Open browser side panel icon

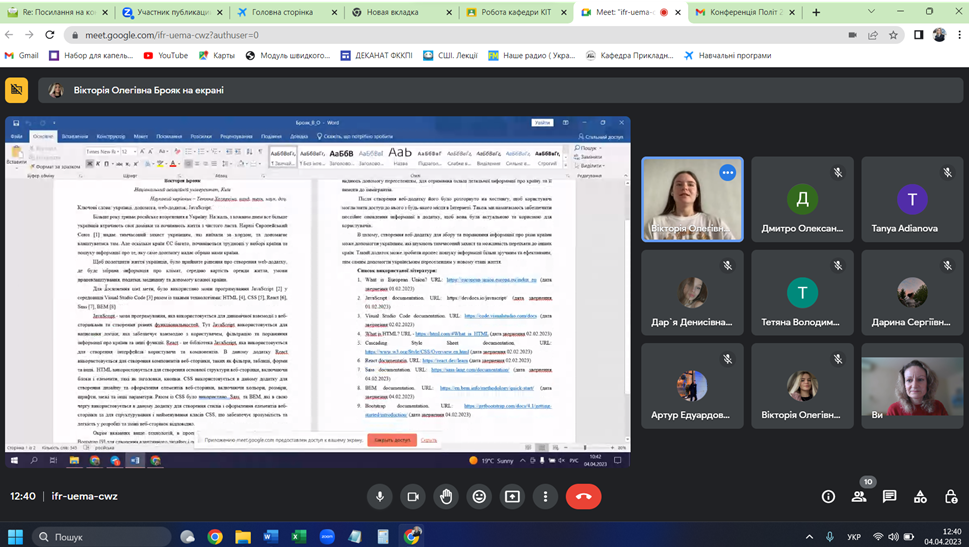click(918, 35)
